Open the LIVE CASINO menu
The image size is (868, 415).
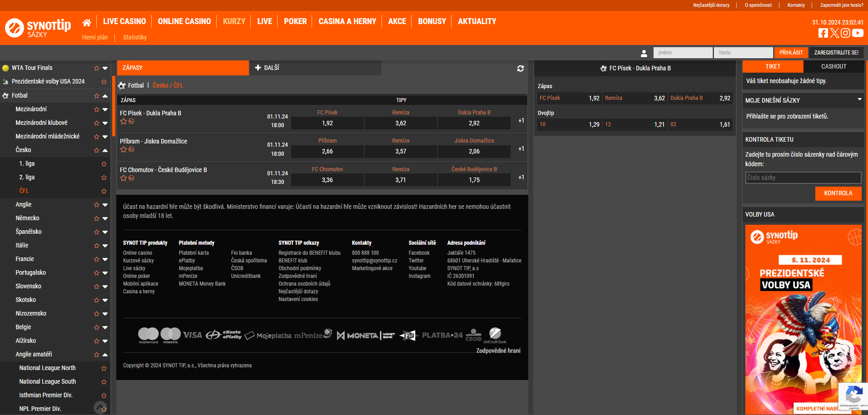(124, 21)
